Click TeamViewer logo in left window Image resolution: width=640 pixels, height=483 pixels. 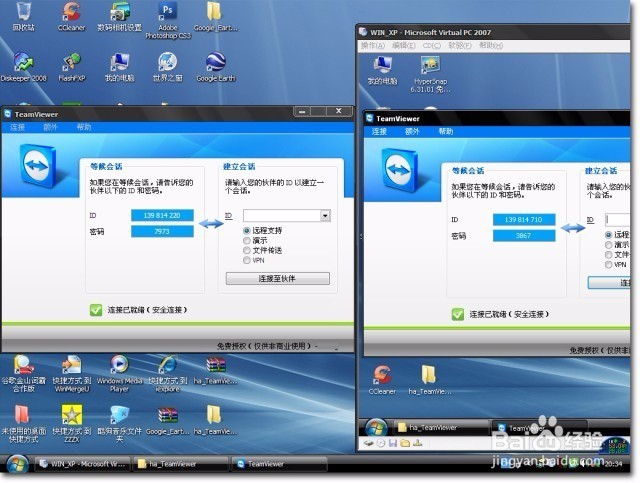click(x=38, y=166)
